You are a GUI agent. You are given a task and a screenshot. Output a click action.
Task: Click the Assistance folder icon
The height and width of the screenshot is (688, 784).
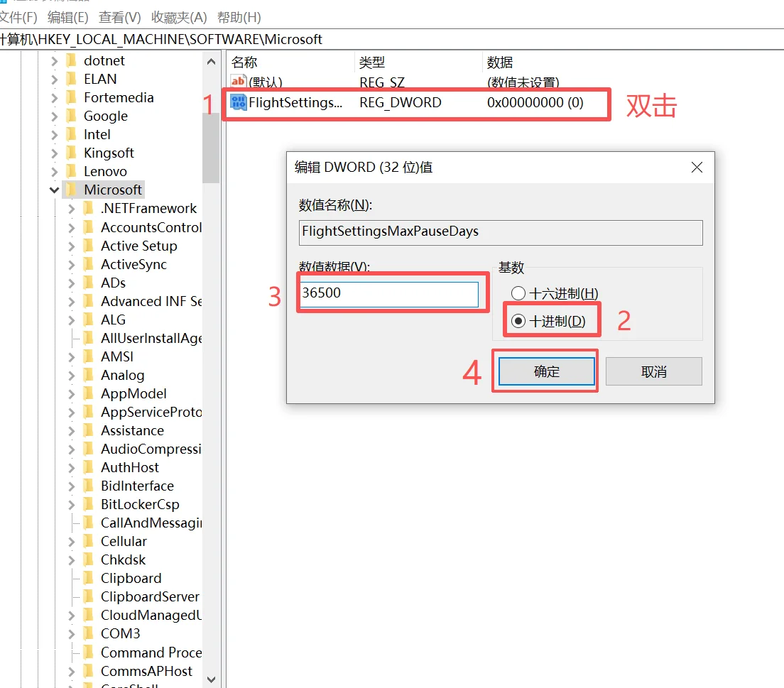pos(89,431)
